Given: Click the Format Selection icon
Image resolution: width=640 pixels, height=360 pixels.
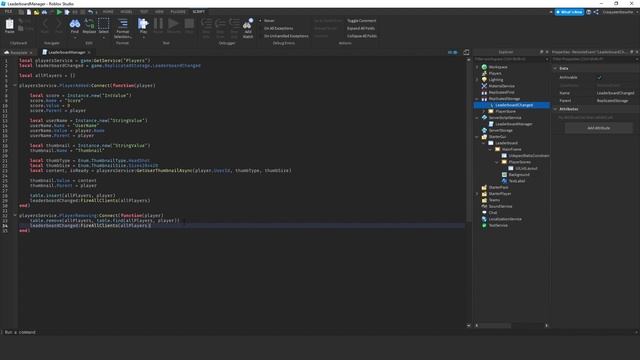Looking at the screenshot, I should click(122, 25).
